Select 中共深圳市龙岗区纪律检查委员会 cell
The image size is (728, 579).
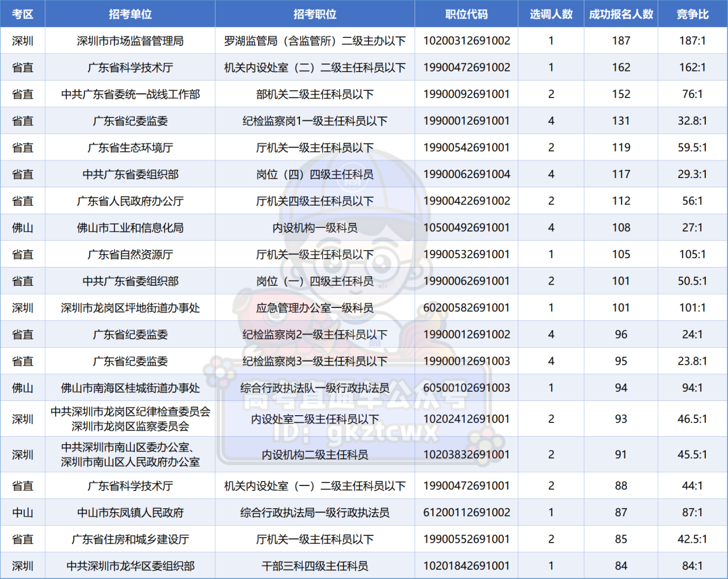[x=130, y=419]
